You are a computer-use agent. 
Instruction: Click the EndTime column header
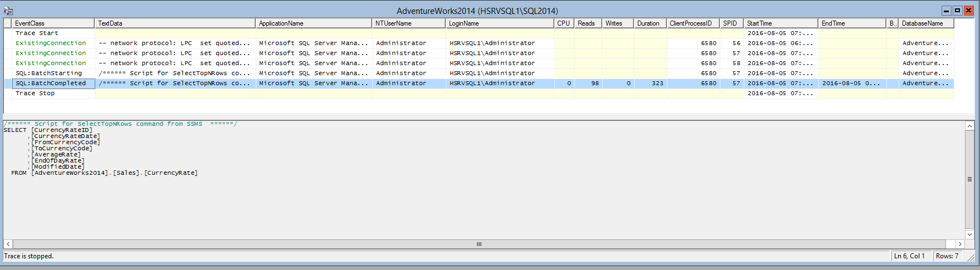[852, 23]
